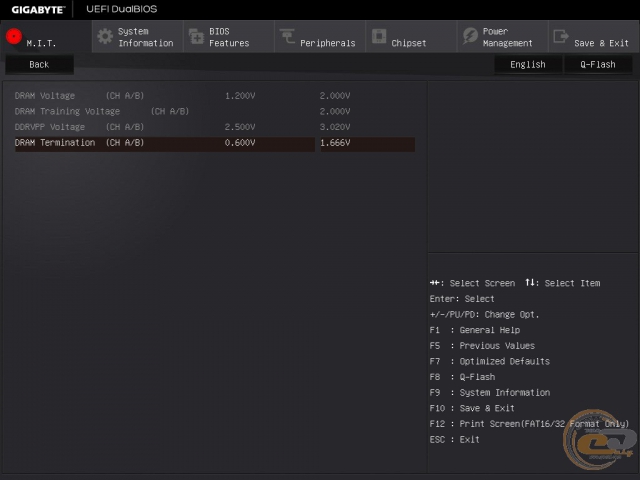Click the 1.200V DRAM Voltage reading
The height and width of the screenshot is (480, 640).
point(240,96)
